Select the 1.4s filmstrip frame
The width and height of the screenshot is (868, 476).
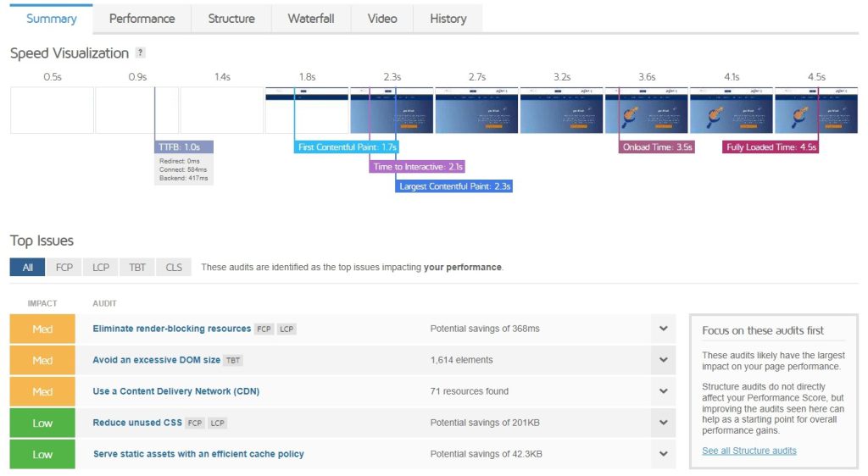pos(222,110)
